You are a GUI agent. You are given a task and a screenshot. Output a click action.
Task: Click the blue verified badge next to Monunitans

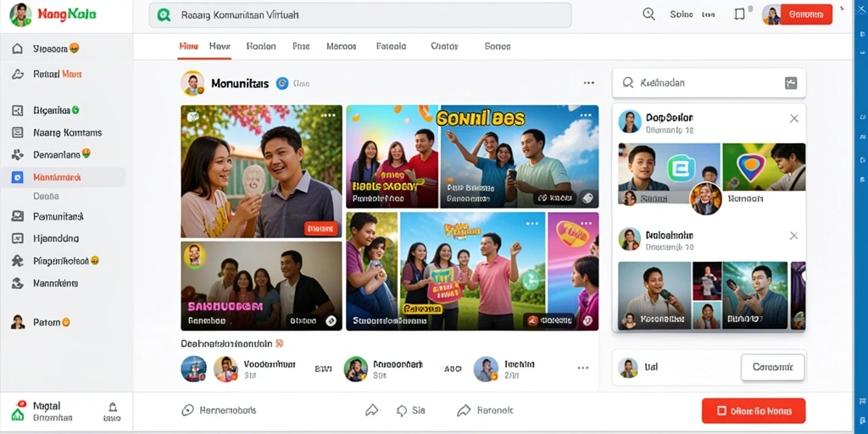tap(282, 84)
